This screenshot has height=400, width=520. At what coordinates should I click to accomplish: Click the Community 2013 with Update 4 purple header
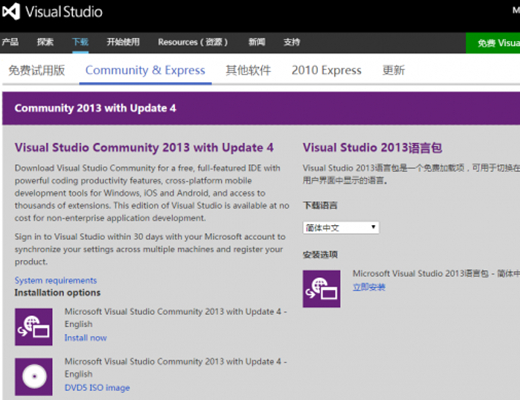tap(261, 108)
